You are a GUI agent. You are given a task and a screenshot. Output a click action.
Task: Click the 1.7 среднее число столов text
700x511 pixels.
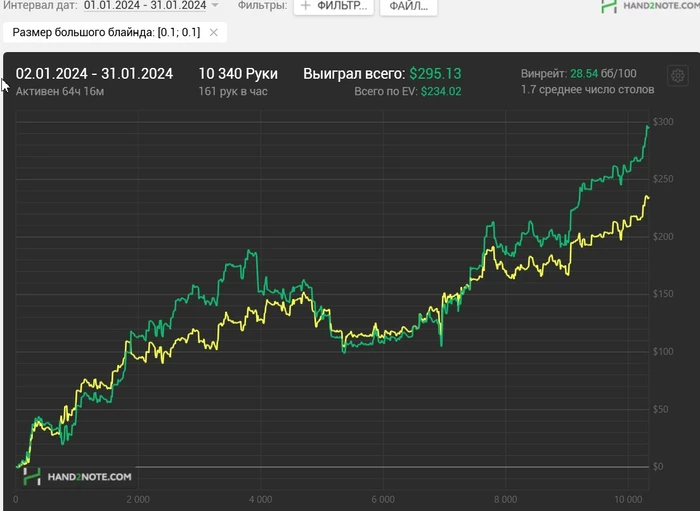(x=588, y=90)
